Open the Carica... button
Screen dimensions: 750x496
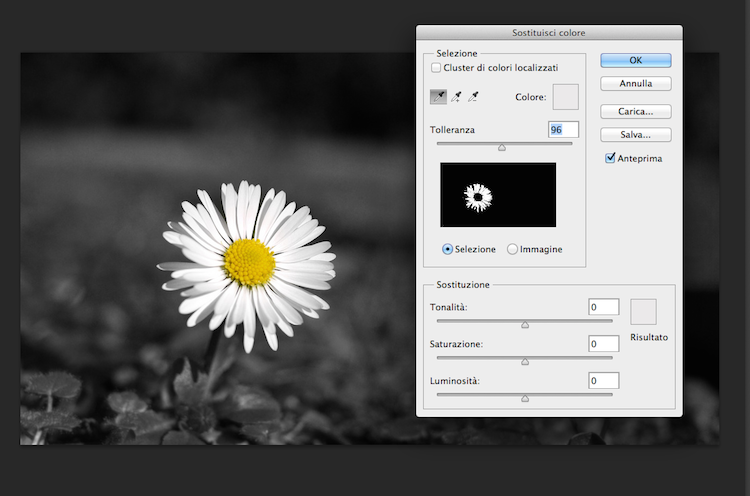point(636,111)
